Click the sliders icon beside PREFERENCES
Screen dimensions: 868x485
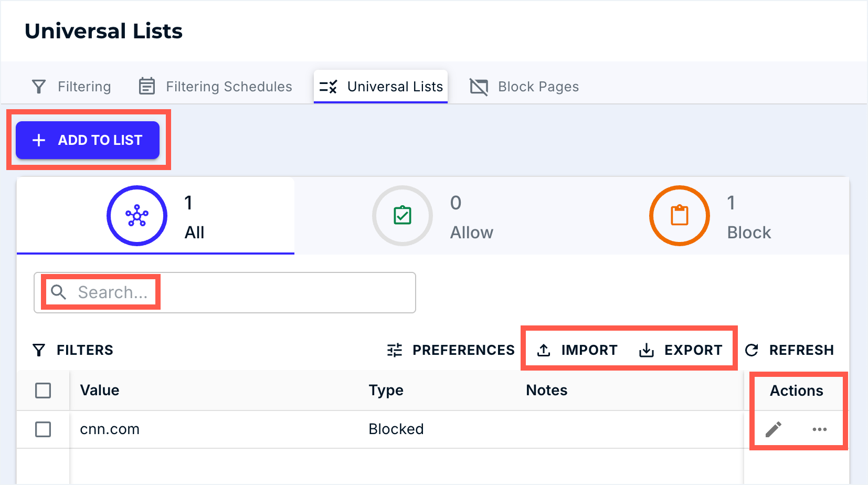coord(395,350)
